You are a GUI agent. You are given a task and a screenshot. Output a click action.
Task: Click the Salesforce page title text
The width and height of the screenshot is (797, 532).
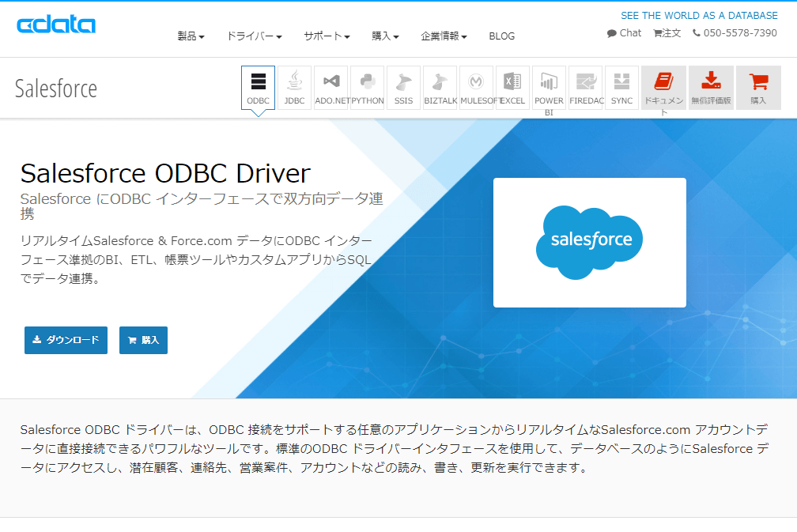click(56, 89)
